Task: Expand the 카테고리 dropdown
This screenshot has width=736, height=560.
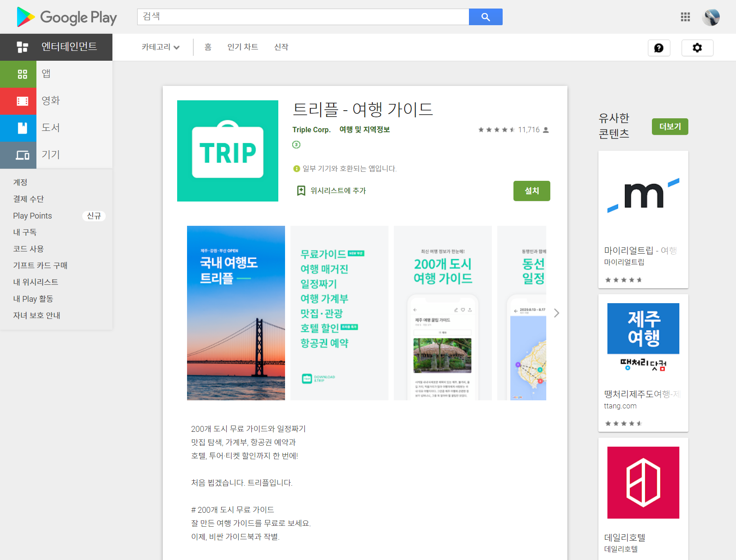Action: coord(161,47)
